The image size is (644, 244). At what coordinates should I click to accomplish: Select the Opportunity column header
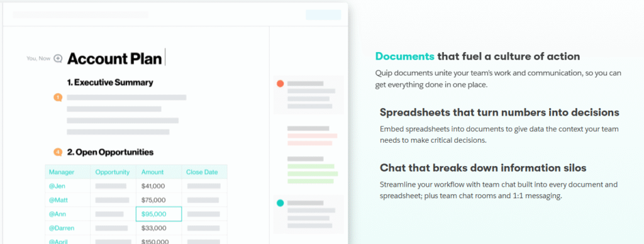click(113, 172)
